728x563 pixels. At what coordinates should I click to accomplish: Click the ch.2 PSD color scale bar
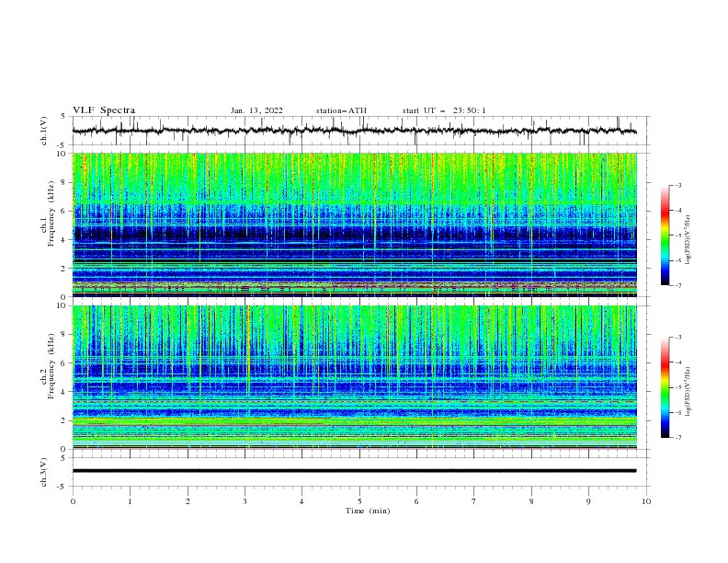665,387
